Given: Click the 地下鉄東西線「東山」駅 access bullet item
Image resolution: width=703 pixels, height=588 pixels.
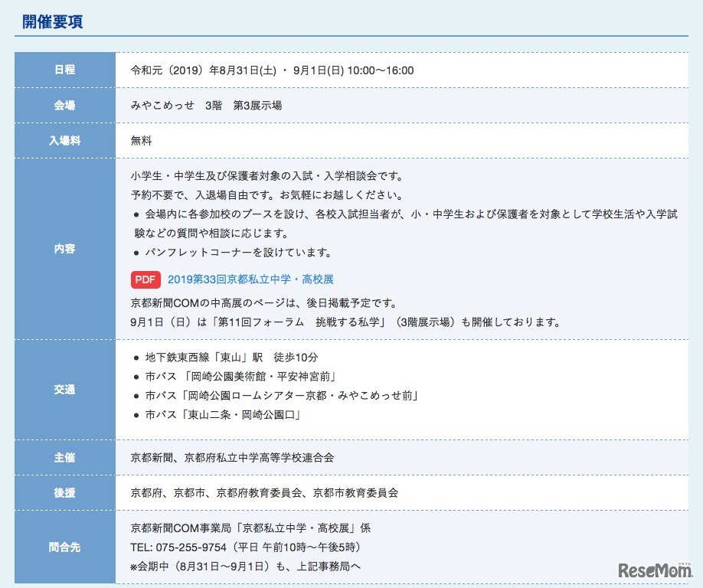Looking at the screenshot, I should (x=231, y=358).
